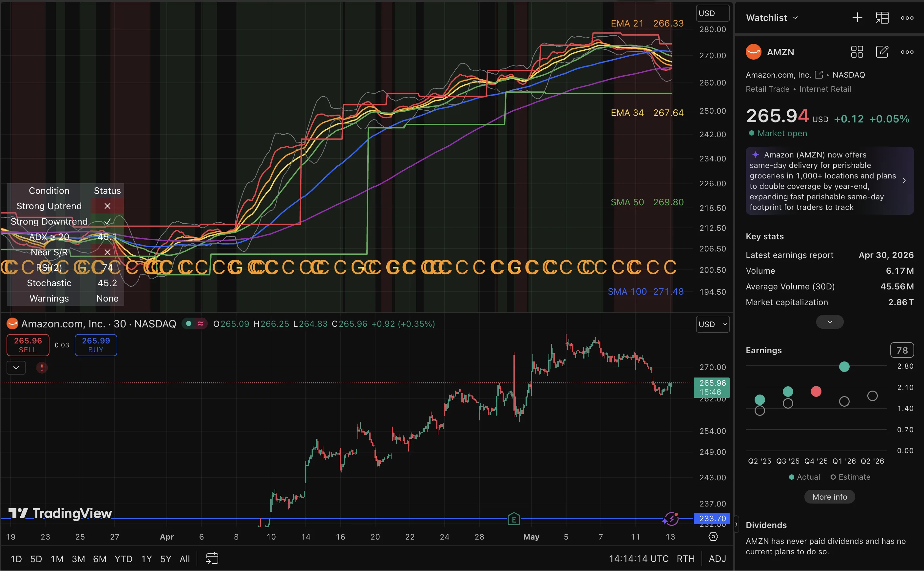Click the earnings E marker on timeline
This screenshot has height=571, width=924.
click(514, 519)
